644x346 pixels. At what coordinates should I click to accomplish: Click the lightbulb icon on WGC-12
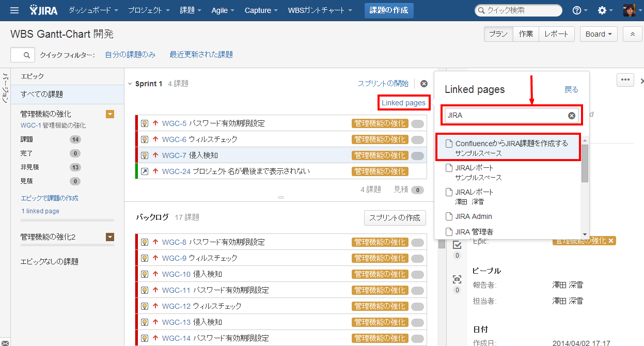pos(145,306)
